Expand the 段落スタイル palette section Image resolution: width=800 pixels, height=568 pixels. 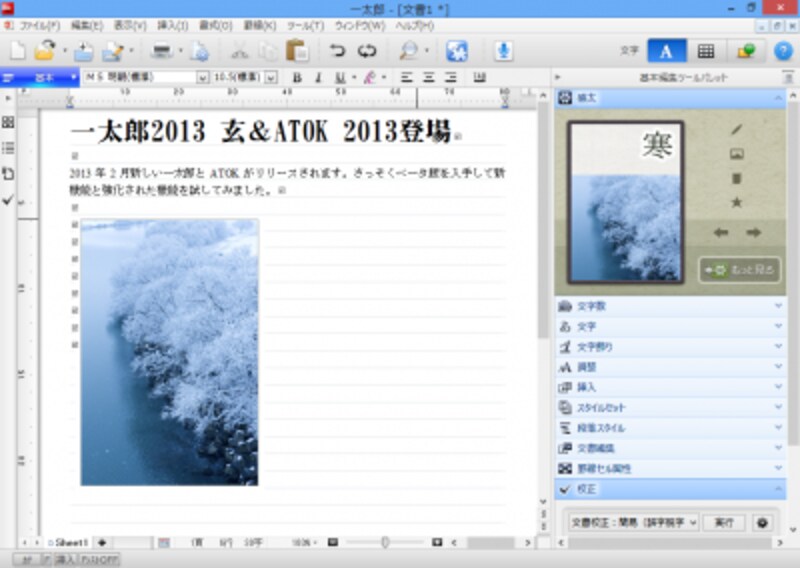click(670, 428)
